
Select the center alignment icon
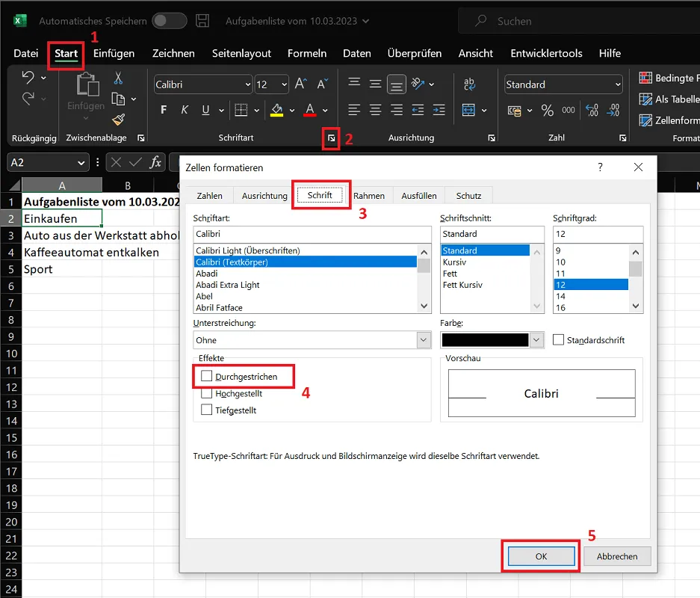click(374, 111)
